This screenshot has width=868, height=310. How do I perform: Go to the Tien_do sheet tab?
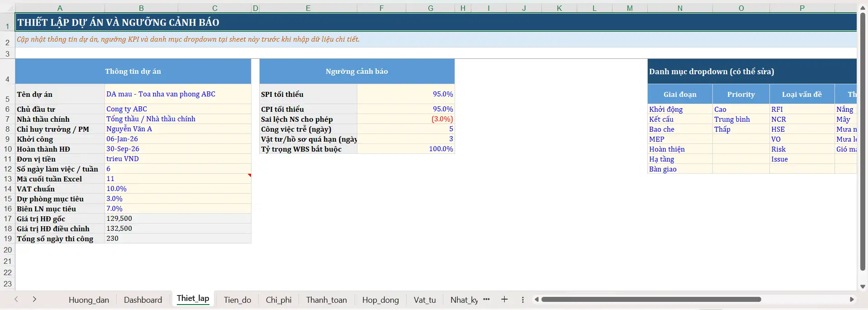click(237, 300)
